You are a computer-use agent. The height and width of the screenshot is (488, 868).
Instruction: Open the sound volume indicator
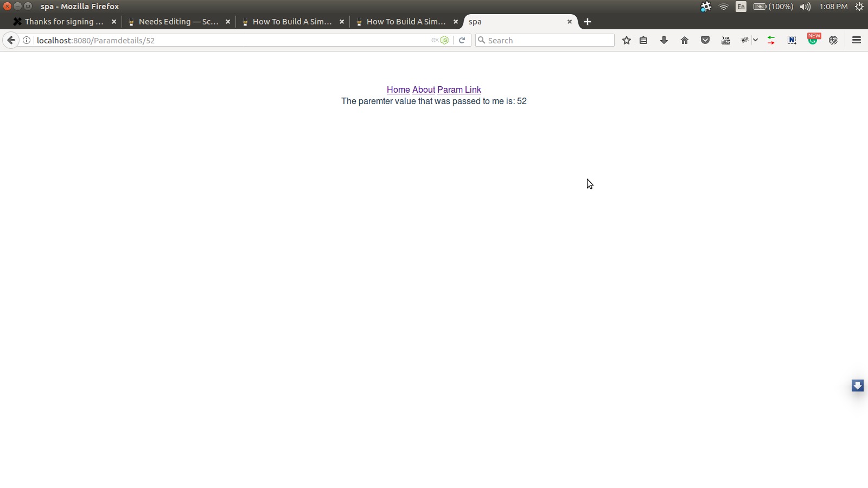(x=805, y=7)
